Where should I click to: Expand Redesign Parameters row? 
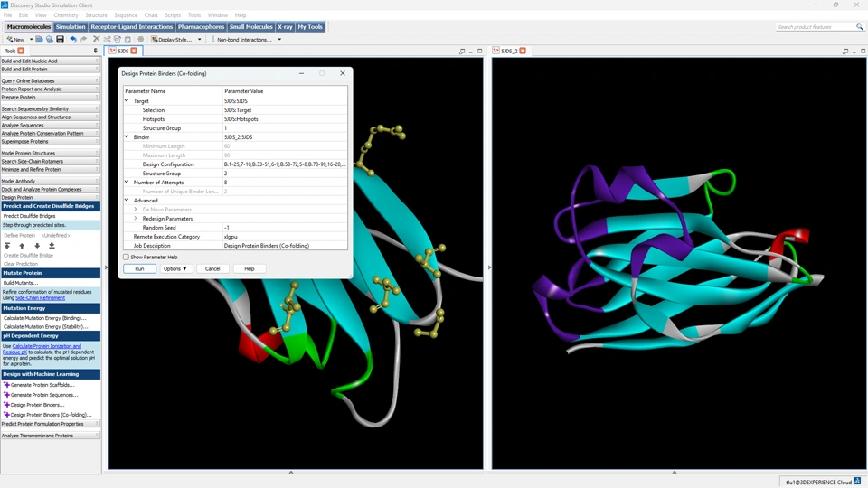coord(136,219)
